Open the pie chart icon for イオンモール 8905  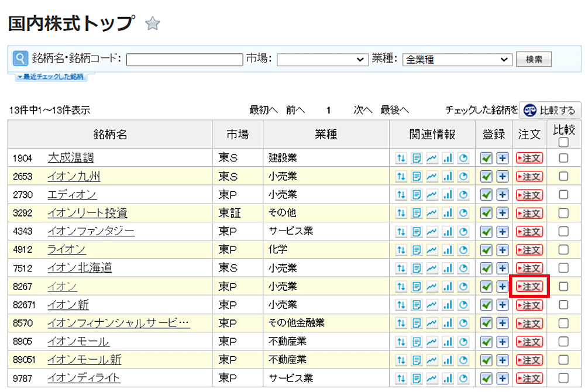(463, 342)
